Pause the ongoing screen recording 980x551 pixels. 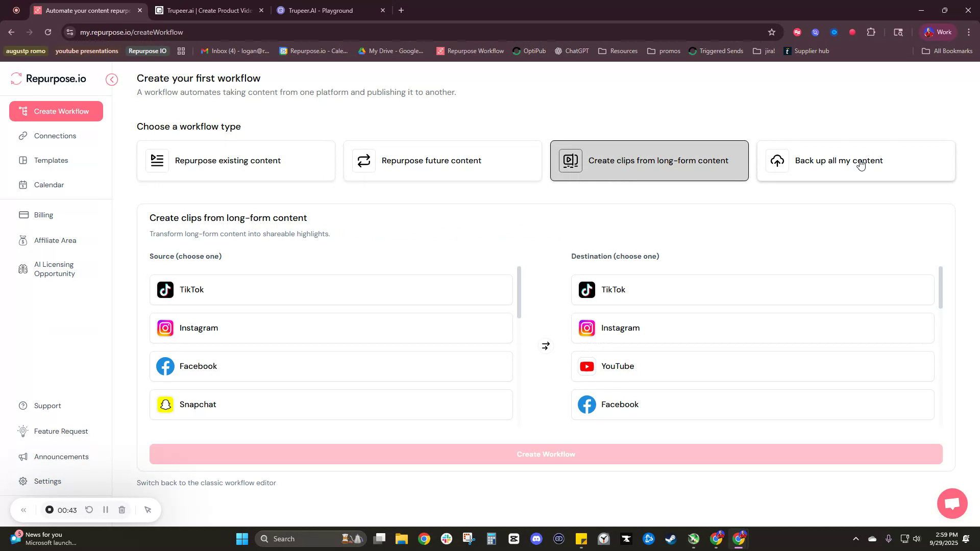(x=106, y=510)
